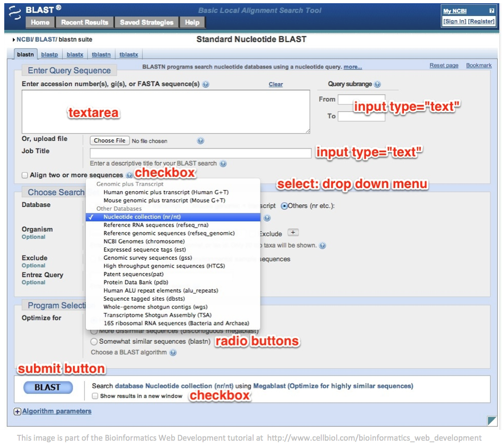Click help icon beside Choose a BLAST algorithm
This screenshot has width=504, height=446.
(173, 353)
